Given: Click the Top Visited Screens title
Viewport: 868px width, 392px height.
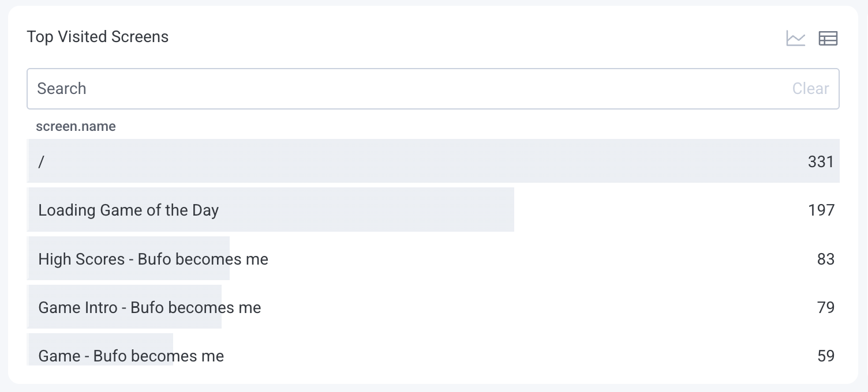Looking at the screenshot, I should [x=98, y=36].
